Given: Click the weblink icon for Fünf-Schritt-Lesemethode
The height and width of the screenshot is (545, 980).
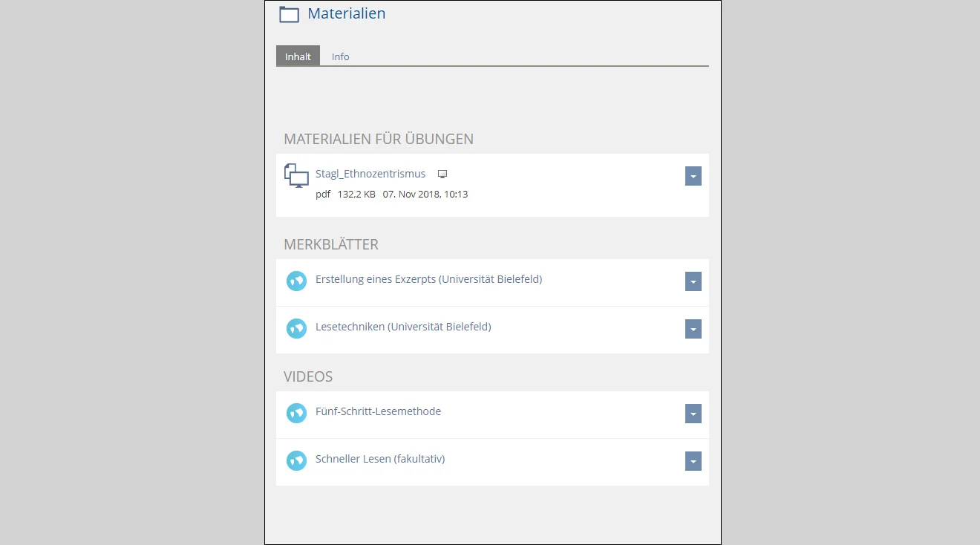Looking at the screenshot, I should coord(296,413).
